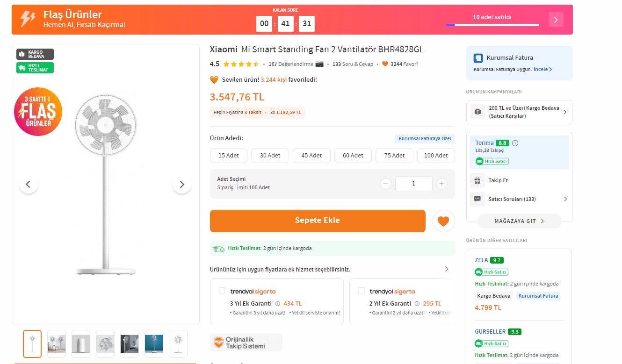
Task: Select 45 Adet quantity option
Action: [311, 156]
